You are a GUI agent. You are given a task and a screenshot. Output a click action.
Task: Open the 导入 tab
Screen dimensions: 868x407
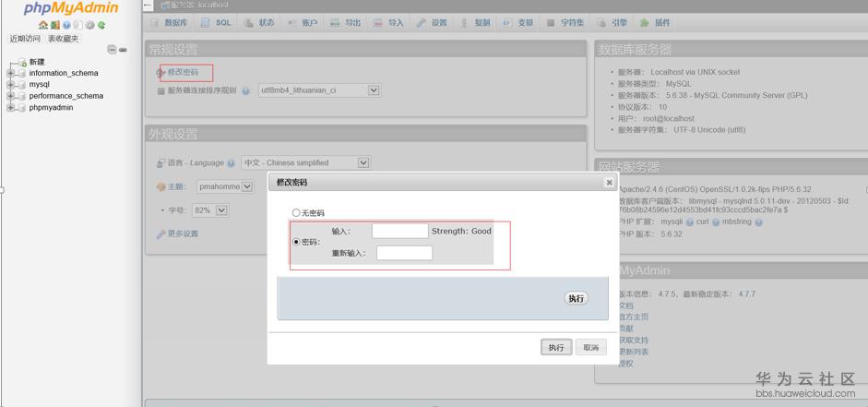tap(389, 23)
